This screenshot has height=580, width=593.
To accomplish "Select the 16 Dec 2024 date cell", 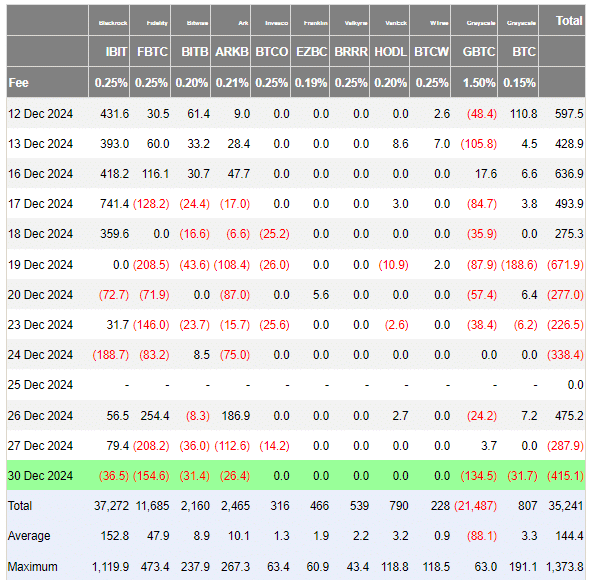I will [x=40, y=174].
